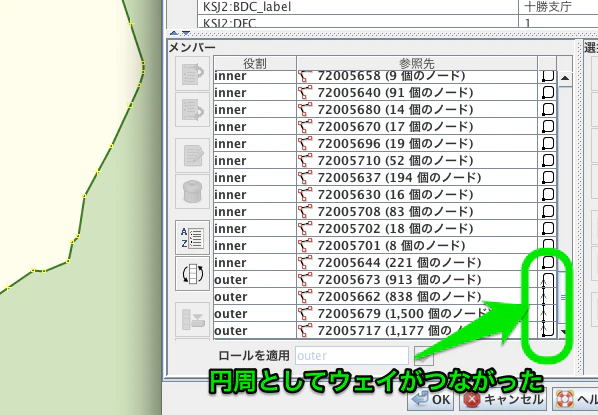The image size is (598, 415).
Task: Click the ロールを適用 role input field
Action: 352,356
